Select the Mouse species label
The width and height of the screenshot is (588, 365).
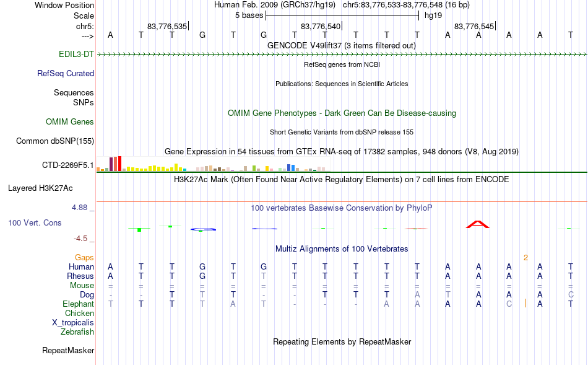pyautogui.click(x=82, y=286)
